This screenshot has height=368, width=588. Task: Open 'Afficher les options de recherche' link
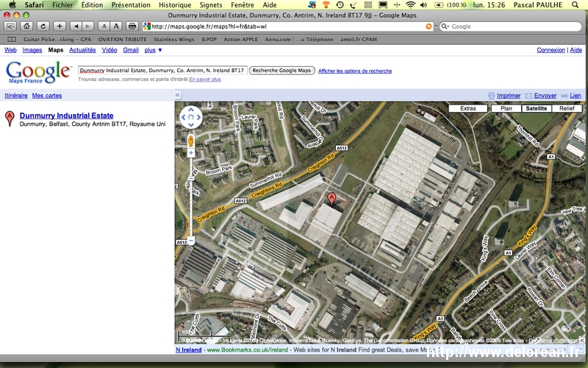[355, 71]
